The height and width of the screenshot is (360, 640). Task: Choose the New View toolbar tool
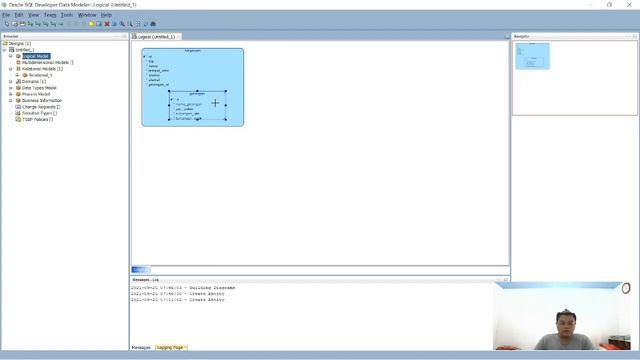pyautogui.click(x=22, y=24)
